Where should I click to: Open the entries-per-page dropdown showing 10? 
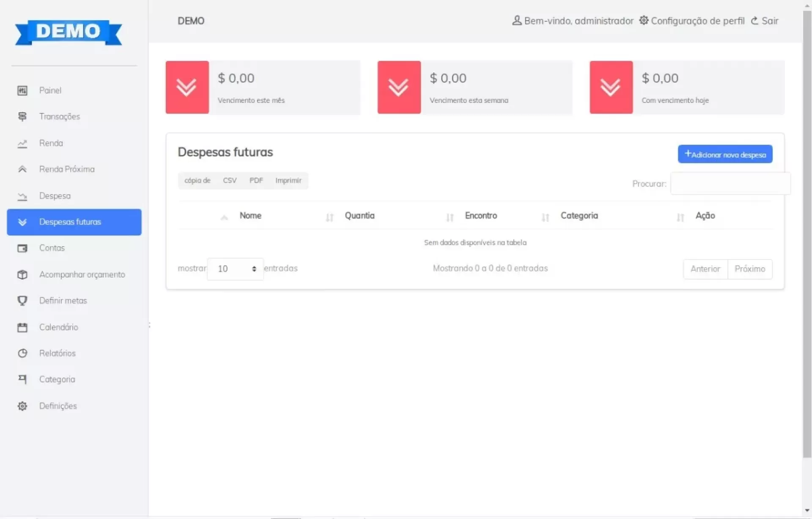236,269
